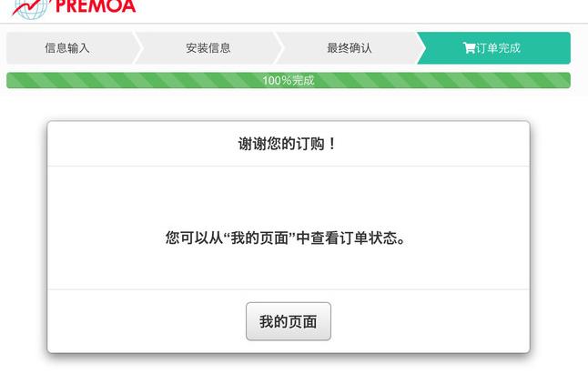This screenshot has width=588, height=374.
Task: Click the shopping cart icon in 订单完成
Action: tap(469, 48)
